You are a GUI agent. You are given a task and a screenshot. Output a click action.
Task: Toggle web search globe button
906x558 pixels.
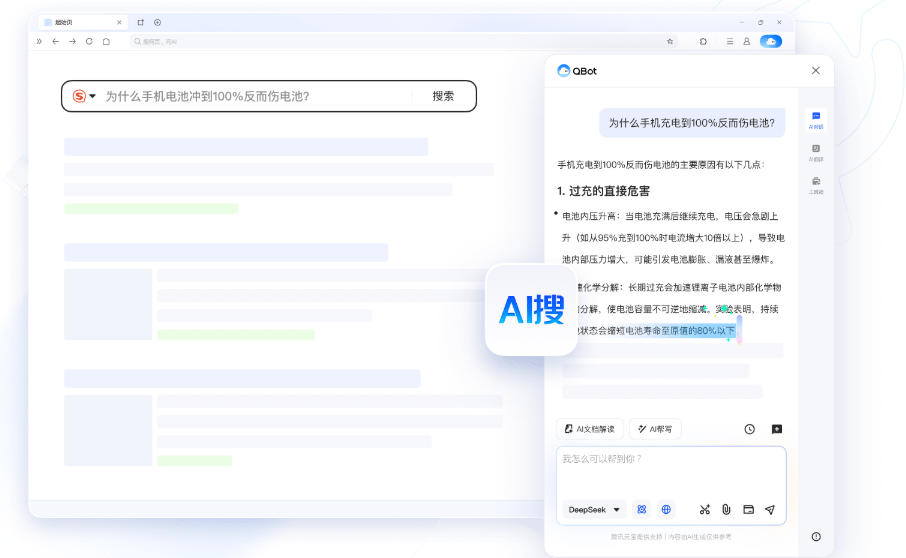point(666,509)
